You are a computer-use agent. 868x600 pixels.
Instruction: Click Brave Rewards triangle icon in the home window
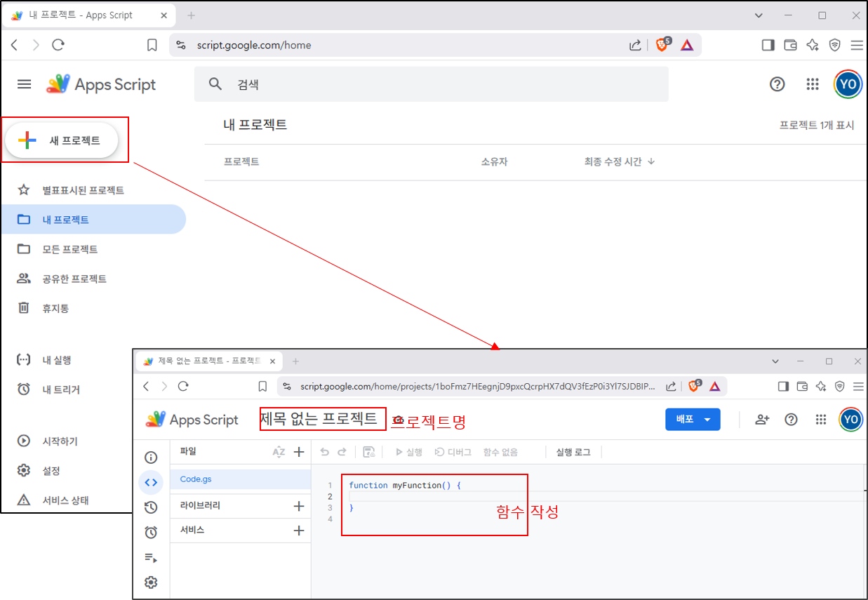point(687,45)
